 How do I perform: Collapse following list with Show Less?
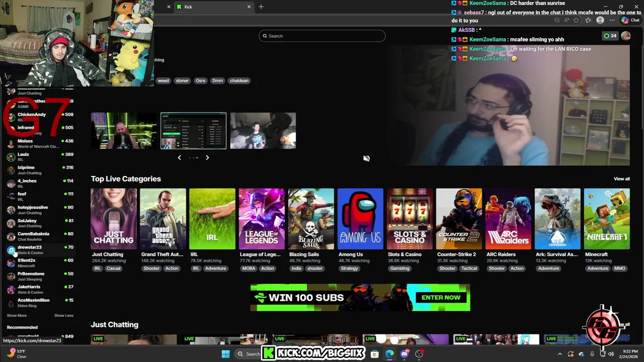[x=64, y=315]
